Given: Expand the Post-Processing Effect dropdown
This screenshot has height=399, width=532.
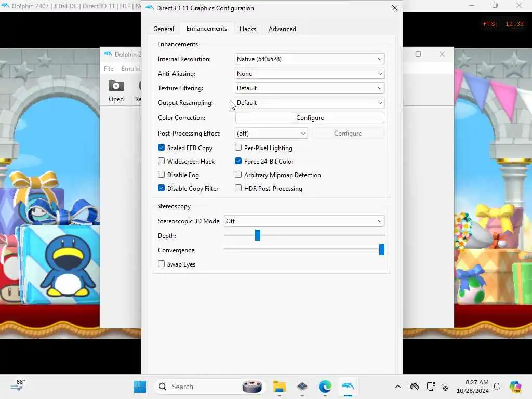Looking at the screenshot, I should click(271, 134).
